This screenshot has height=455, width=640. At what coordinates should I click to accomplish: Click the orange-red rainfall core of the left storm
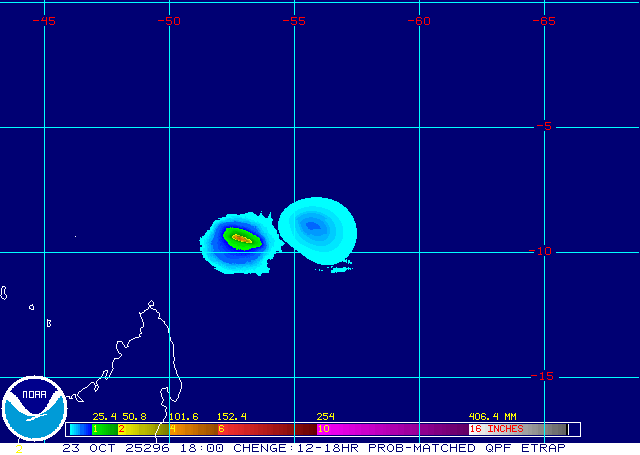tap(242, 238)
